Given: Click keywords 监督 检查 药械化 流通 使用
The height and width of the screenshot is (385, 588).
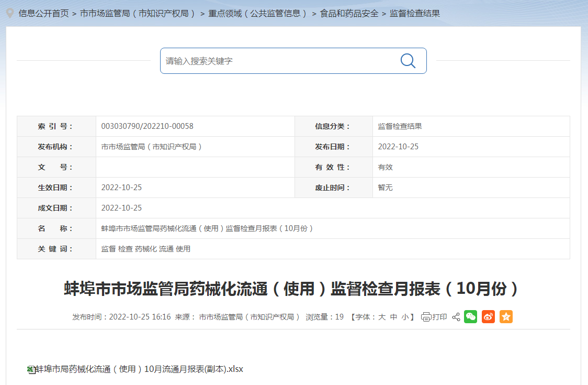Looking at the screenshot, I should tap(146, 249).
